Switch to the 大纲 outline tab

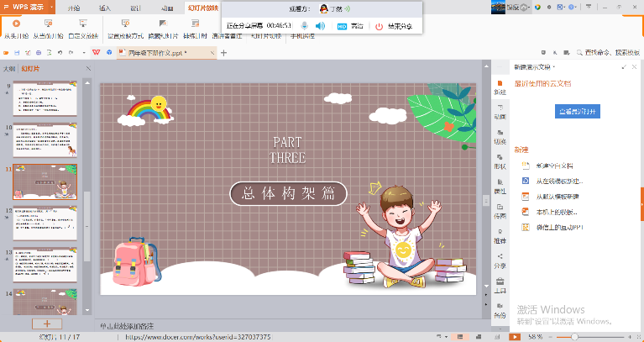pos(9,69)
